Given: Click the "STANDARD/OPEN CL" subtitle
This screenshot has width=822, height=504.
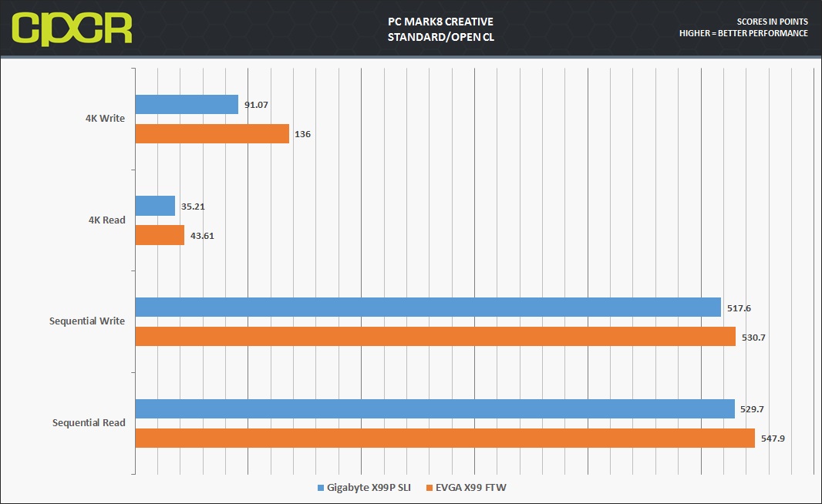Looking at the screenshot, I should [441, 37].
